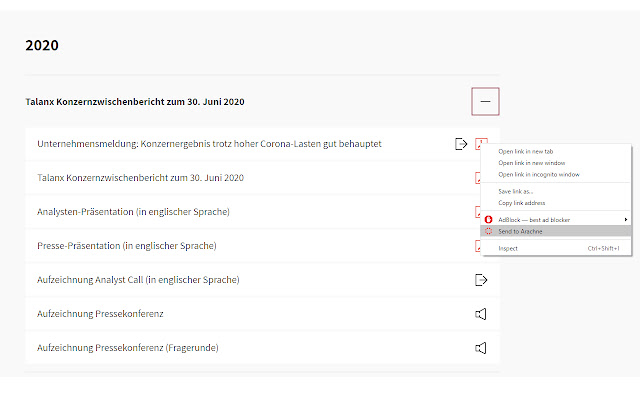This screenshot has height=400, width=640.
Task: Open AdBlock submenu entry
Action: coord(556,220)
